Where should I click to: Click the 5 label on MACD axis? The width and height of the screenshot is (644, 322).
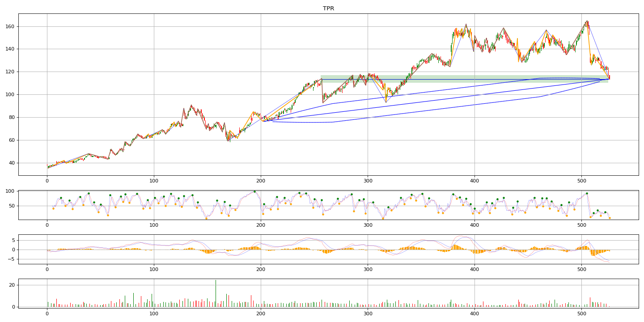coord(13,241)
